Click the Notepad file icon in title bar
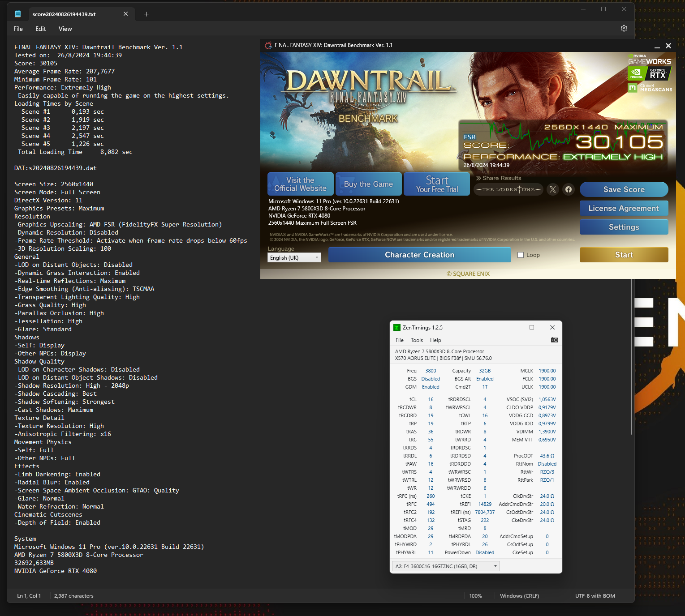685x616 pixels. pos(18,14)
